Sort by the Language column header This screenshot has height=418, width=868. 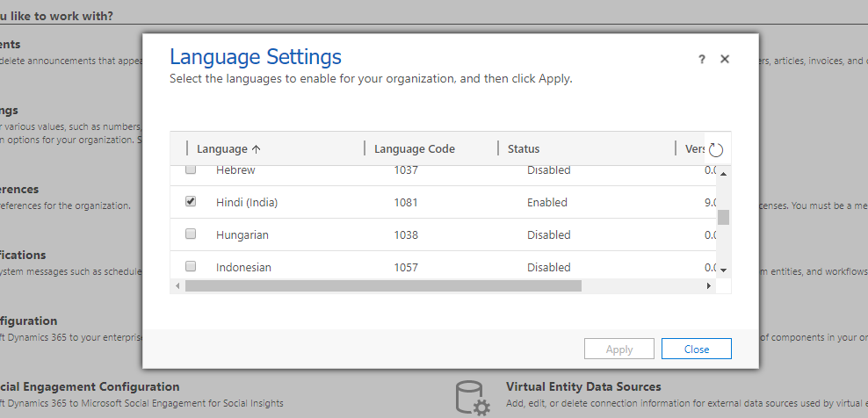click(x=228, y=149)
